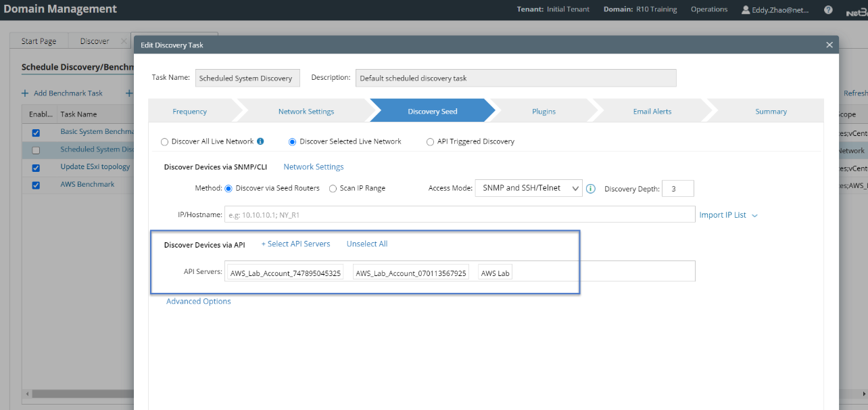Close the Discover tab with its X icon
This screenshot has height=410, width=868.
[124, 41]
